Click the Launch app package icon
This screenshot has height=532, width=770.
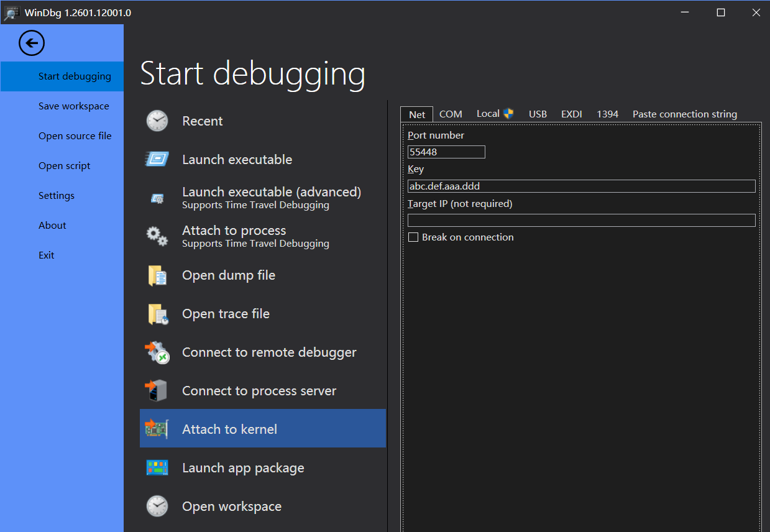coord(157,467)
